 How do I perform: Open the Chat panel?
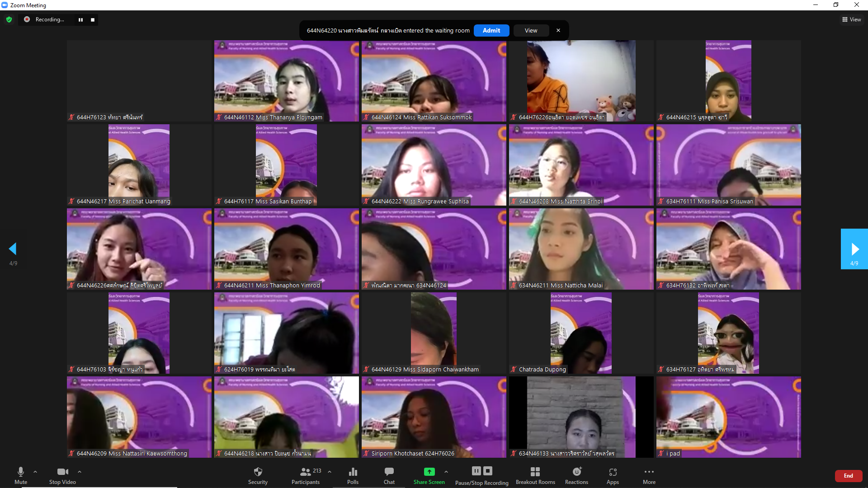pos(389,475)
